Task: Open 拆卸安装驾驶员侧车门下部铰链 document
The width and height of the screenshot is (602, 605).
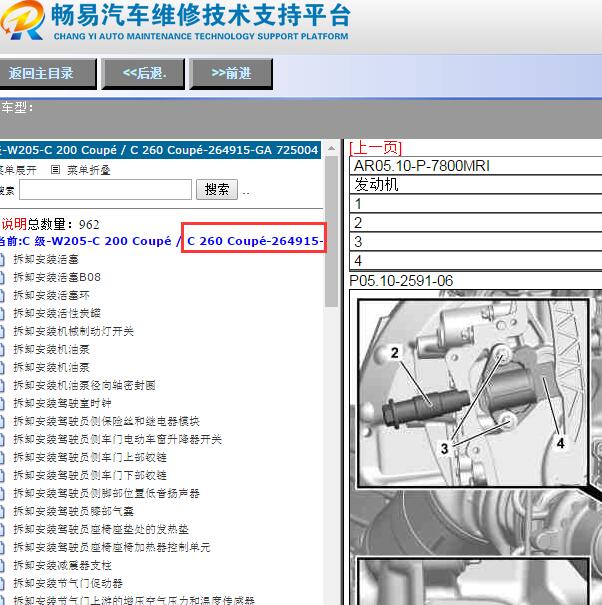Action: pos(90,475)
